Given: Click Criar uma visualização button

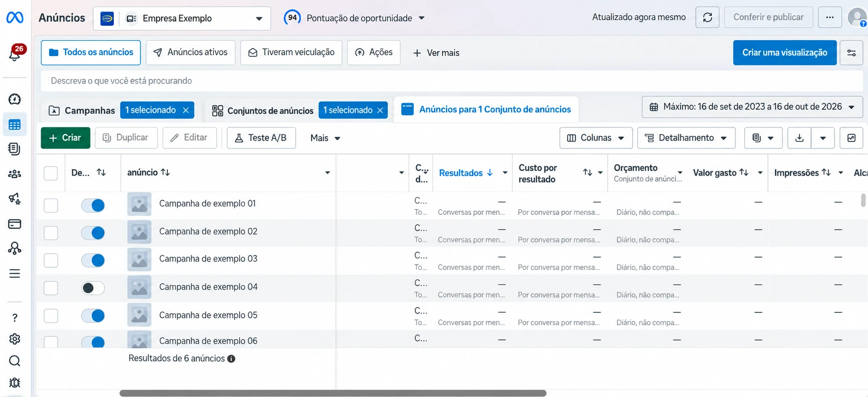Looking at the screenshot, I should [x=785, y=53].
